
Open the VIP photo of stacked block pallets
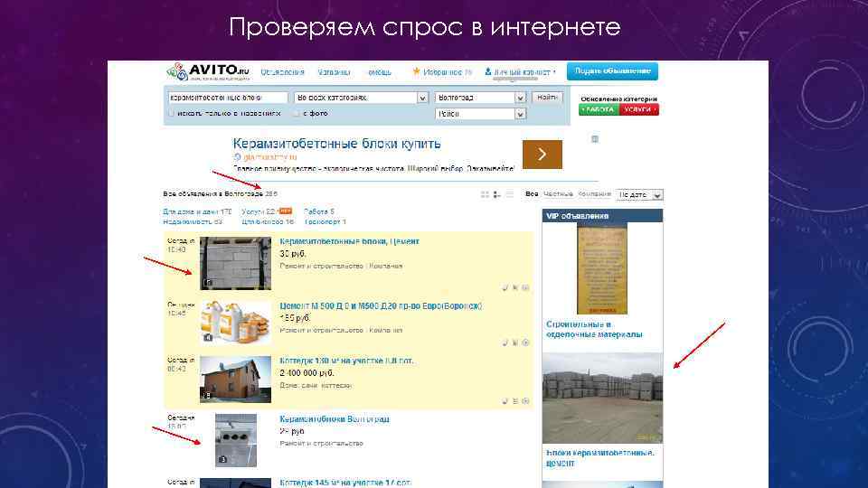pyautogui.click(x=602, y=399)
